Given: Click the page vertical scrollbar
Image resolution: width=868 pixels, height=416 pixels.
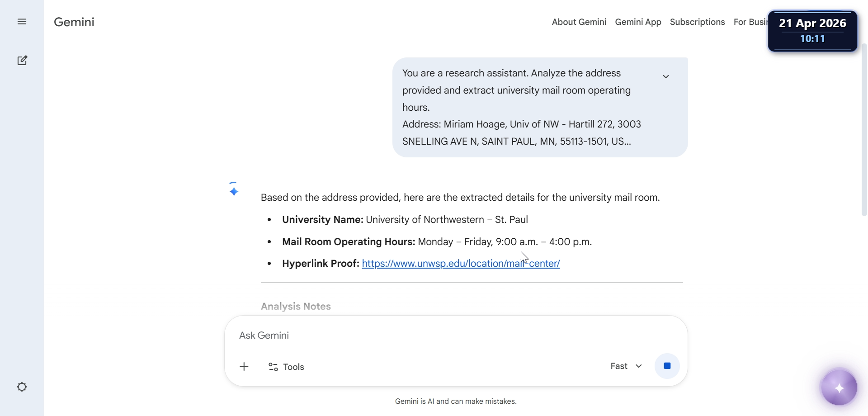Looking at the screenshot, I should click(864, 130).
